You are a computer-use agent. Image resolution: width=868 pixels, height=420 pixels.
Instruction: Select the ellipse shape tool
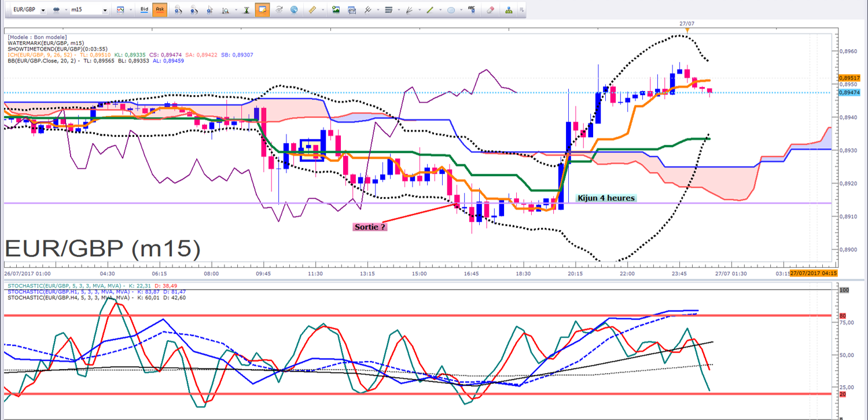(x=451, y=10)
